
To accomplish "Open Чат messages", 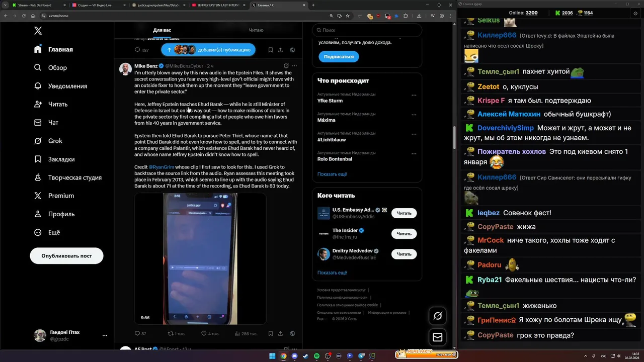I will click(x=46, y=122).
